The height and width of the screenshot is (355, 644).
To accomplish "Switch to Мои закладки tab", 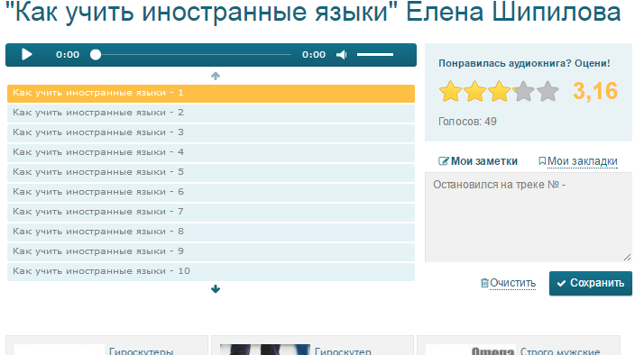I will [x=578, y=161].
